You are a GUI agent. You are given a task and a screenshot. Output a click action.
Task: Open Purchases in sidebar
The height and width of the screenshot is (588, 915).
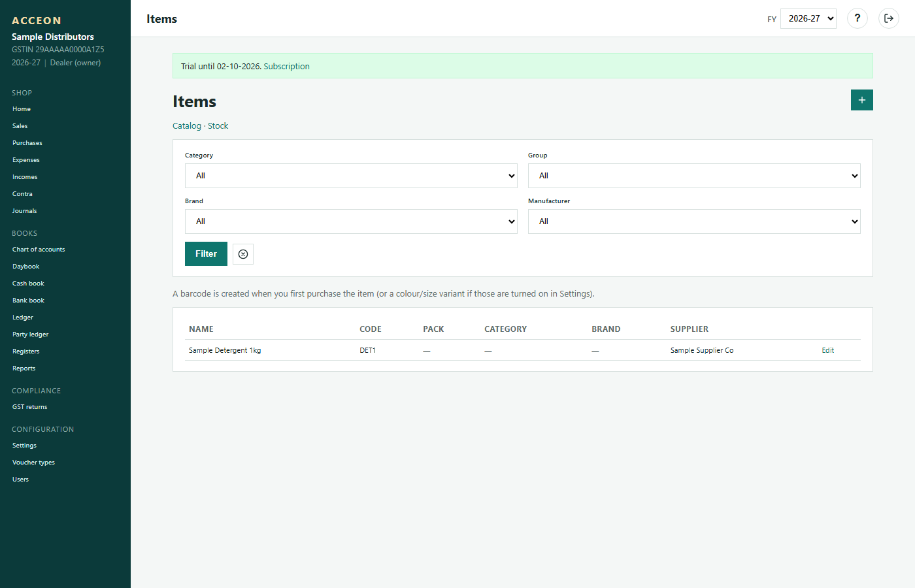pyautogui.click(x=27, y=143)
